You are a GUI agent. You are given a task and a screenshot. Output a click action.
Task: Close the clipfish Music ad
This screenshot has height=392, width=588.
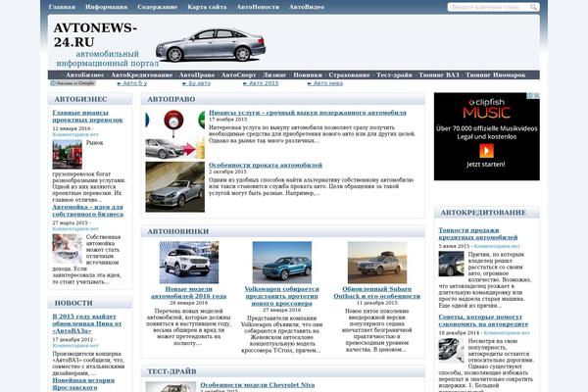click(537, 96)
